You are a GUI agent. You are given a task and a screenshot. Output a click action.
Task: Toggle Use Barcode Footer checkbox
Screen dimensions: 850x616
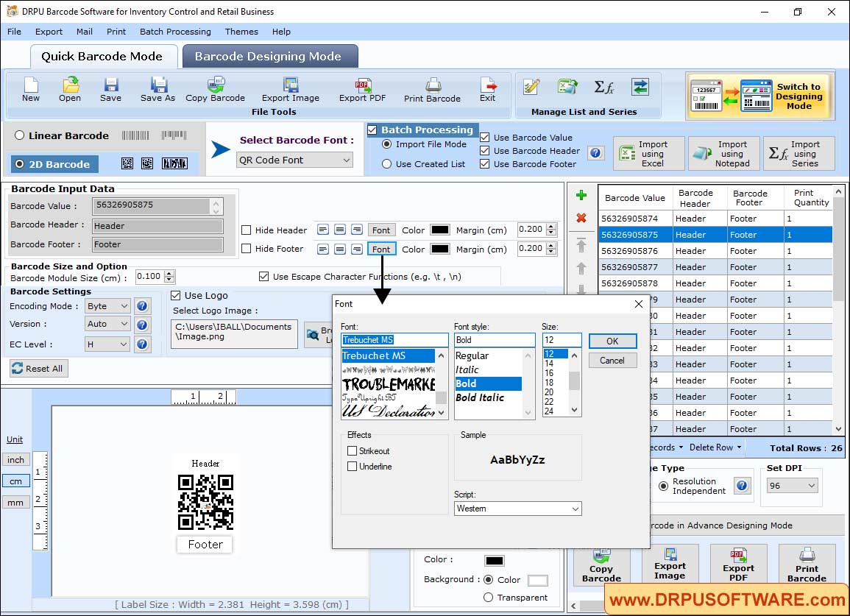click(x=485, y=164)
